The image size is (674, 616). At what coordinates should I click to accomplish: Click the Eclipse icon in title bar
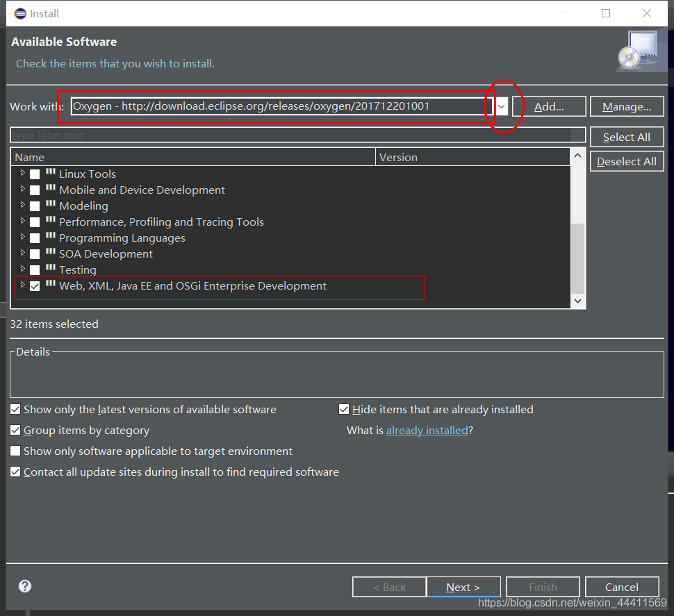pos(19,14)
